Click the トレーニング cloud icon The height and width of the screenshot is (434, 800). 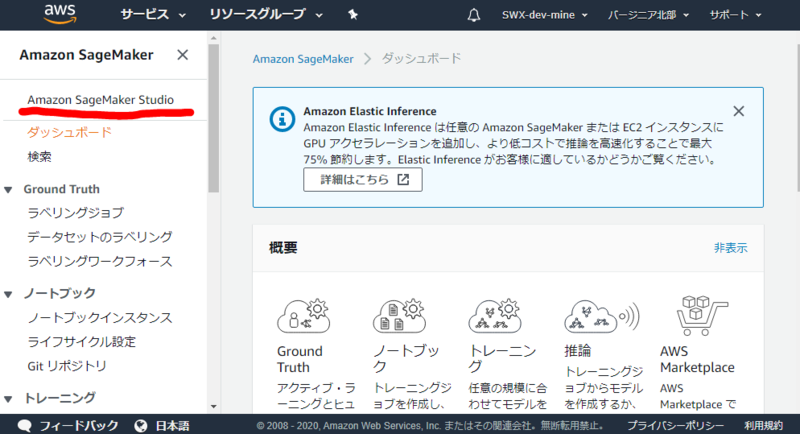pyautogui.click(x=495, y=316)
